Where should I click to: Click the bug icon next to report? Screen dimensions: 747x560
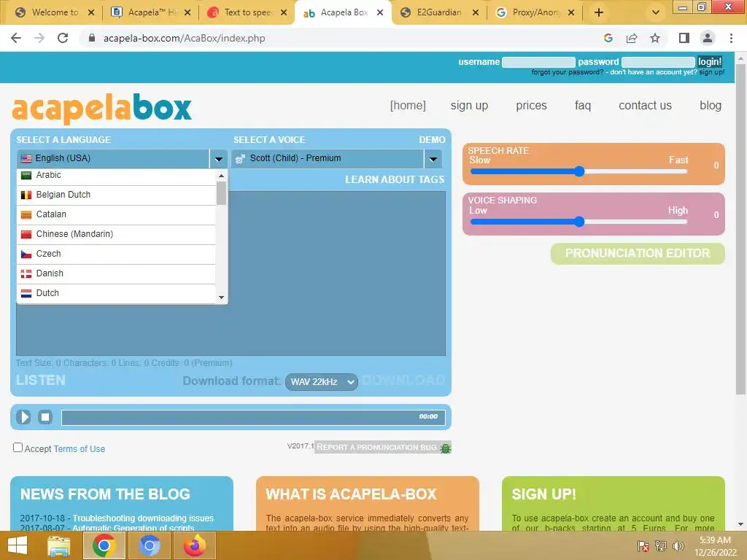point(445,448)
